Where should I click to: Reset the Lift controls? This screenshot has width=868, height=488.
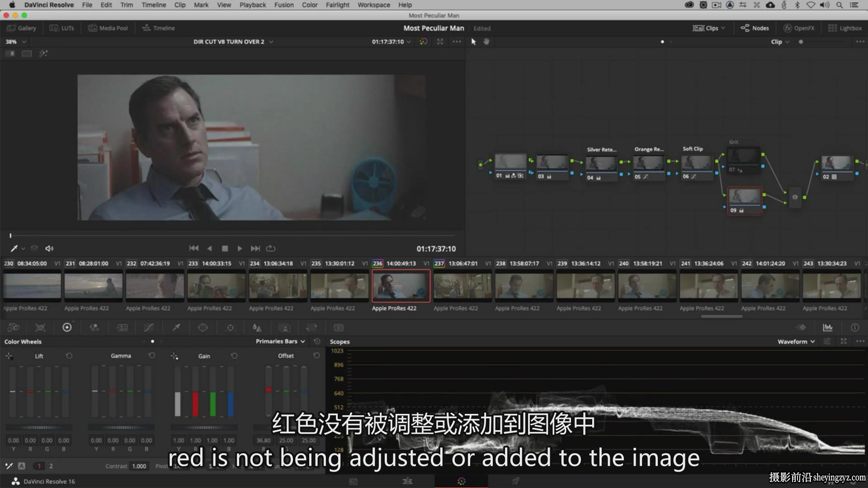pos(69,356)
